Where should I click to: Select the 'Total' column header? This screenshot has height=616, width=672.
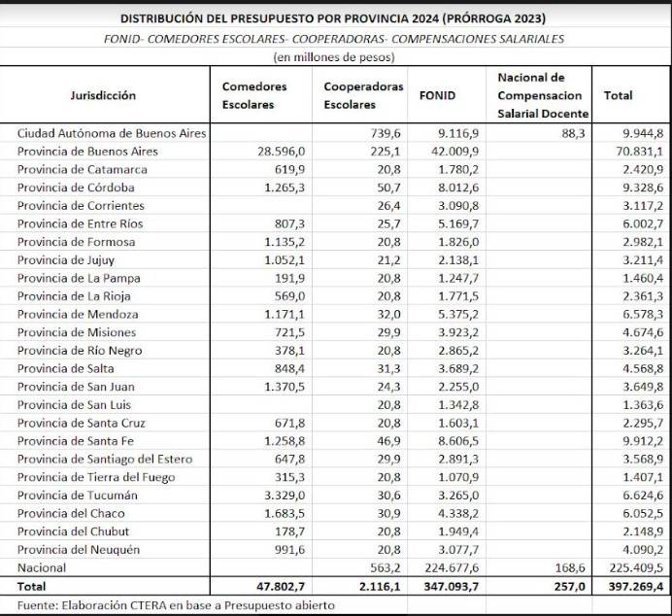(618, 95)
